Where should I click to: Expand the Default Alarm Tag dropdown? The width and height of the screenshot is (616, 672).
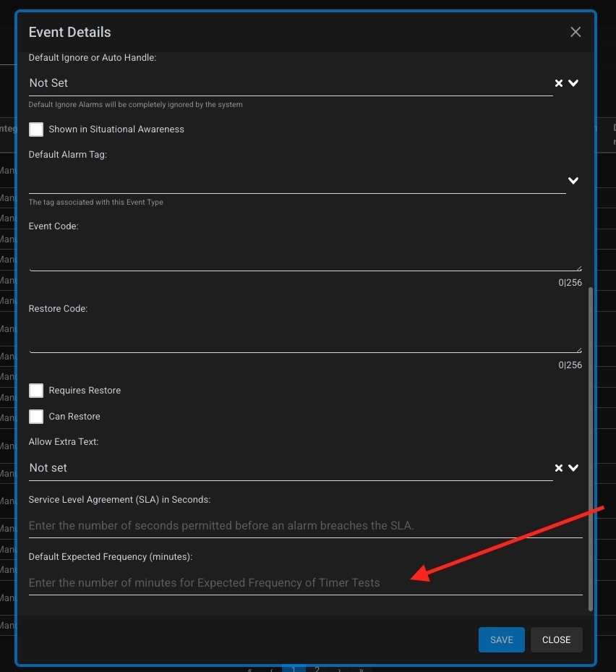tap(573, 181)
